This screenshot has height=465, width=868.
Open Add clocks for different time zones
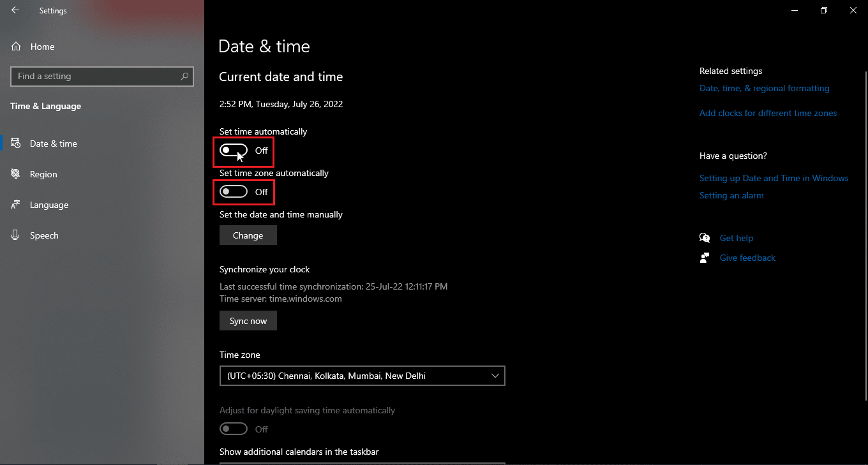pyautogui.click(x=768, y=113)
